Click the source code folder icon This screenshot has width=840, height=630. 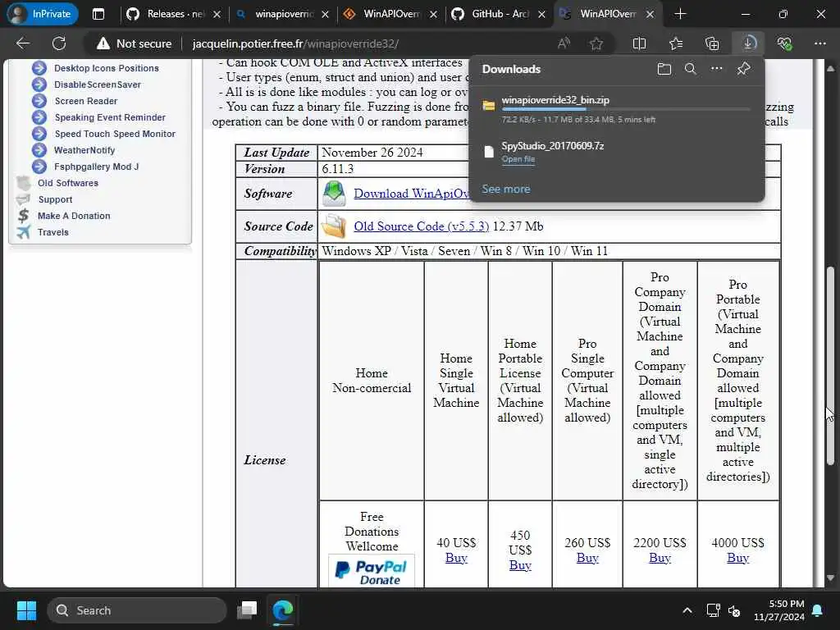tap(334, 226)
